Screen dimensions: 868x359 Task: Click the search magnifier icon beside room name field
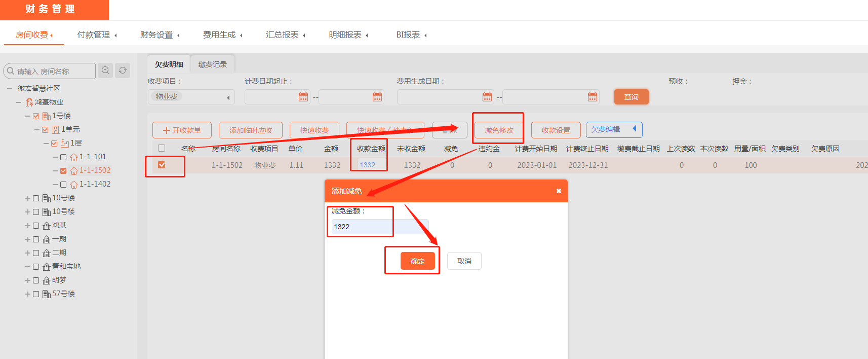pos(105,70)
